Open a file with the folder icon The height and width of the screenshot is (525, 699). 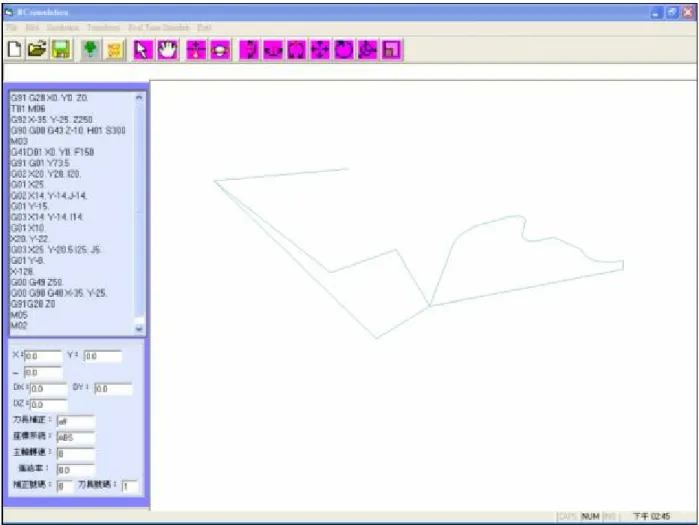(x=37, y=49)
